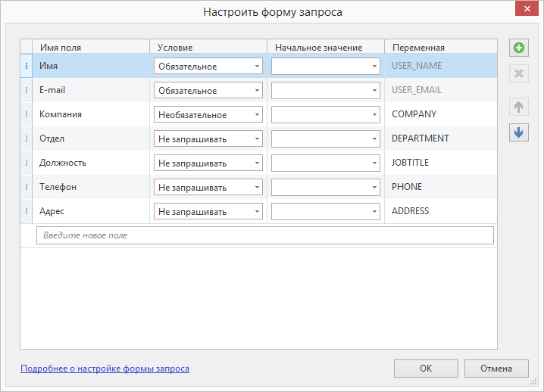Viewport: 544px width, 392px height.
Task: Expand initial value dropdown for Отдел
Action: [x=326, y=139]
